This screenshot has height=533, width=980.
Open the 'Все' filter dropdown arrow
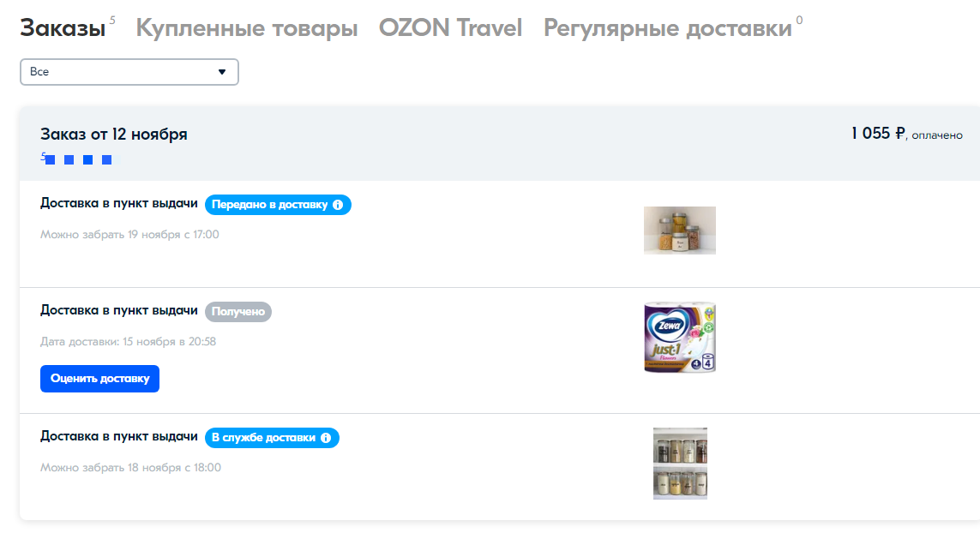(x=222, y=72)
